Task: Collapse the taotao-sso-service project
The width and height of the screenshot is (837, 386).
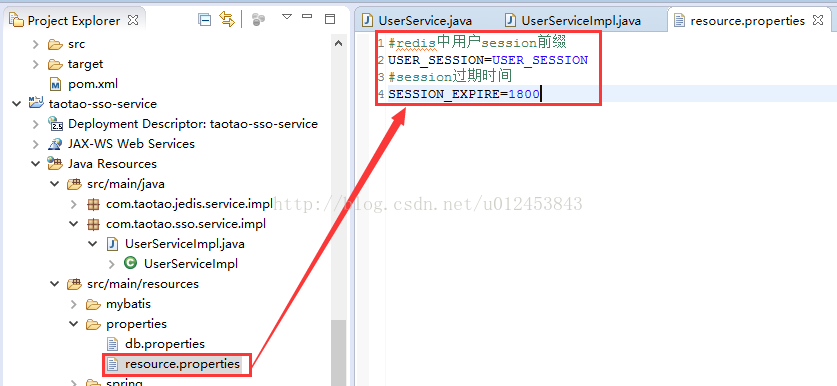Action: coord(16,104)
